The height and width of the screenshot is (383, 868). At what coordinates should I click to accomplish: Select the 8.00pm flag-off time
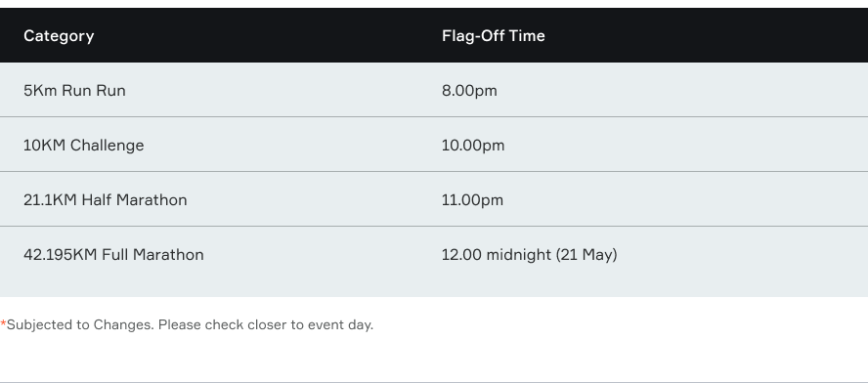tap(469, 91)
